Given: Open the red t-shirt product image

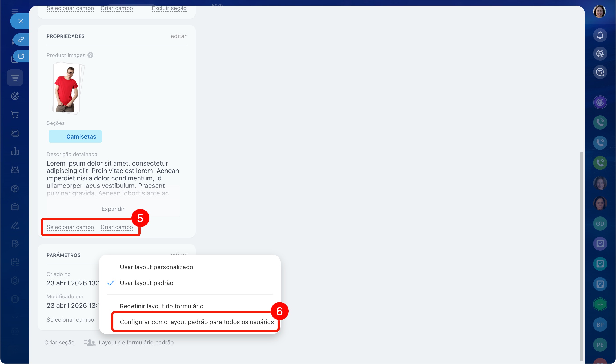Looking at the screenshot, I should (x=67, y=88).
